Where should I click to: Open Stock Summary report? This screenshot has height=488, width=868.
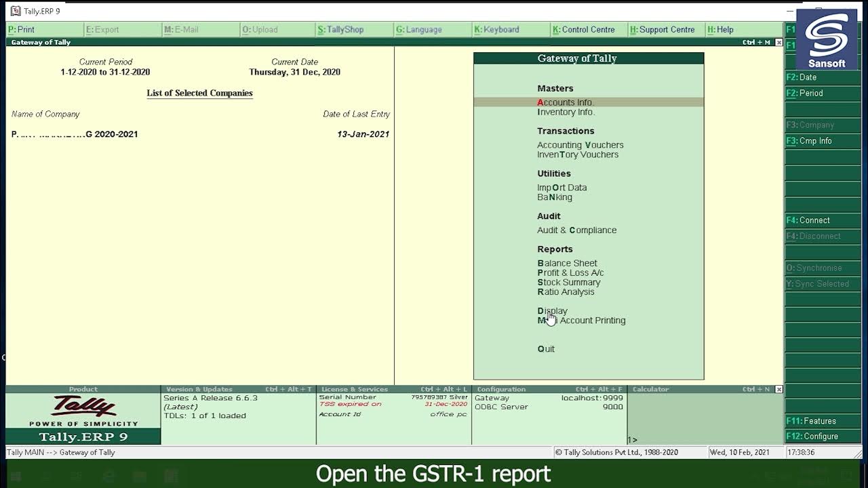[568, 283]
